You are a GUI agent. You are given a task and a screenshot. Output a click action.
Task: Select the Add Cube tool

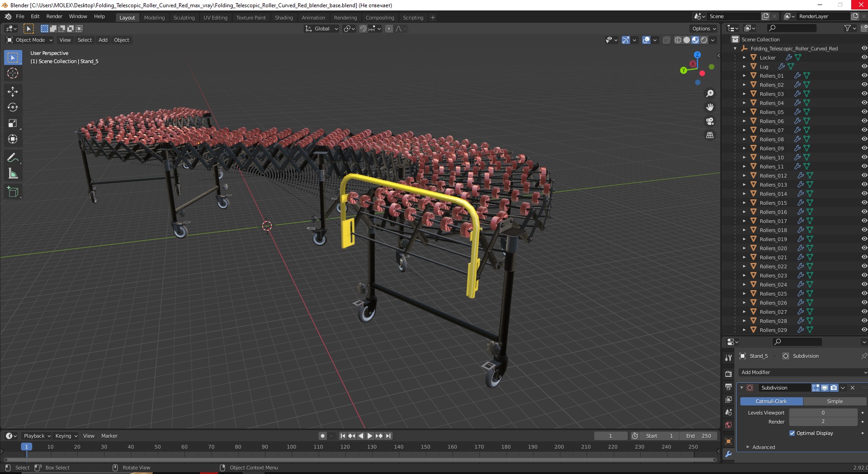tap(13, 192)
